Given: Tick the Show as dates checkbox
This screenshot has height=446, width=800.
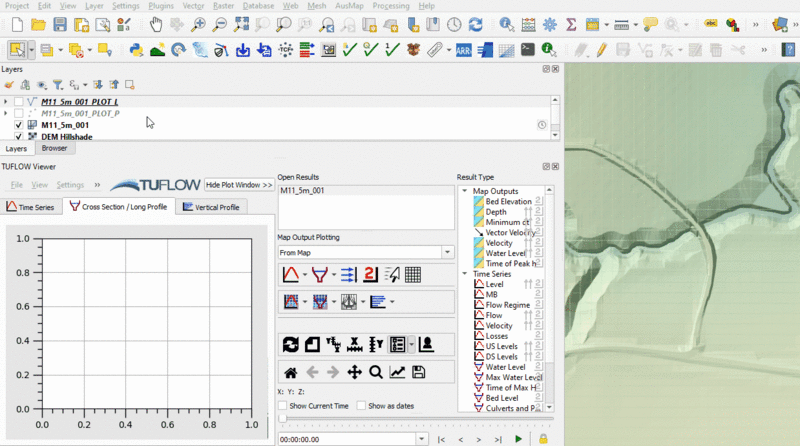Looking at the screenshot, I should [x=361, y=406].
